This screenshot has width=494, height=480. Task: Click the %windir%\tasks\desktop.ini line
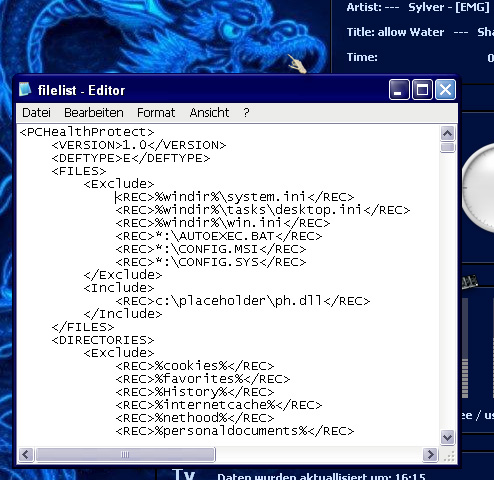click(263, 210)
